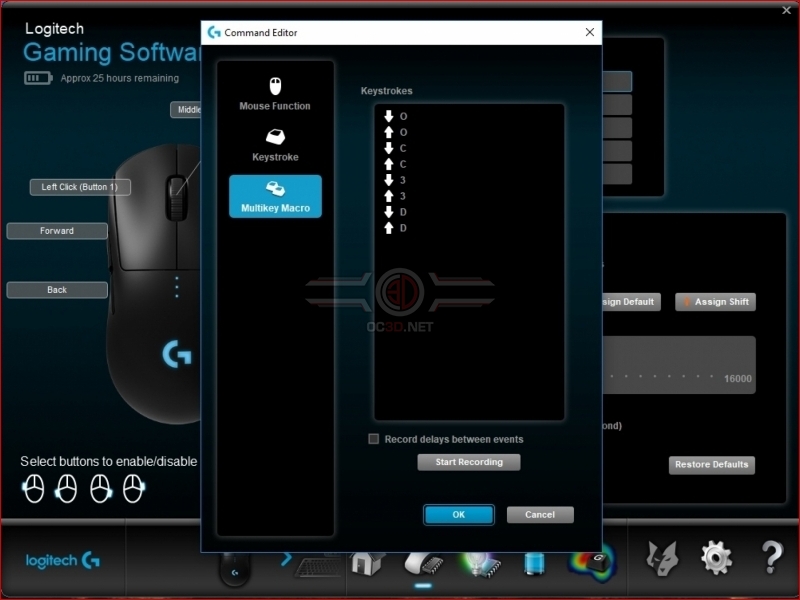This screenshot has width=800, height=600.
Task: Click the Start Recording button
Action: 468,462
